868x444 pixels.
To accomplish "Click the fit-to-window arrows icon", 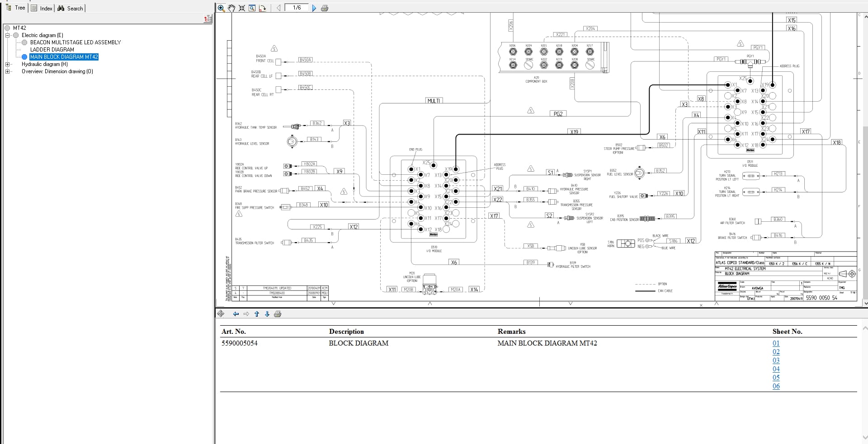I will coord(242,8).
